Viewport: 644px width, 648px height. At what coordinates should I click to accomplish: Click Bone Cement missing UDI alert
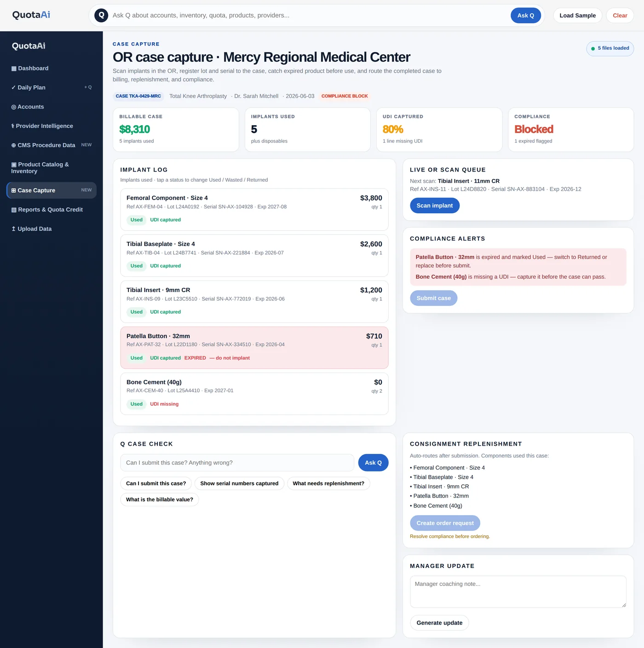pos(511,277)
